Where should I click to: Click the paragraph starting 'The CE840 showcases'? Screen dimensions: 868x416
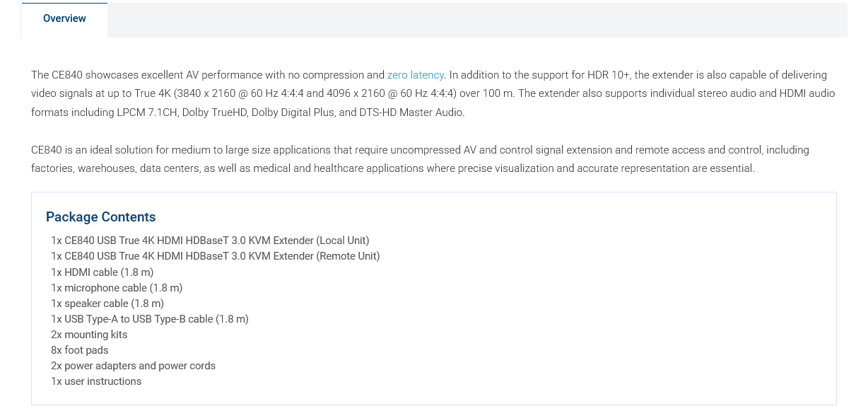click(433, 93)
